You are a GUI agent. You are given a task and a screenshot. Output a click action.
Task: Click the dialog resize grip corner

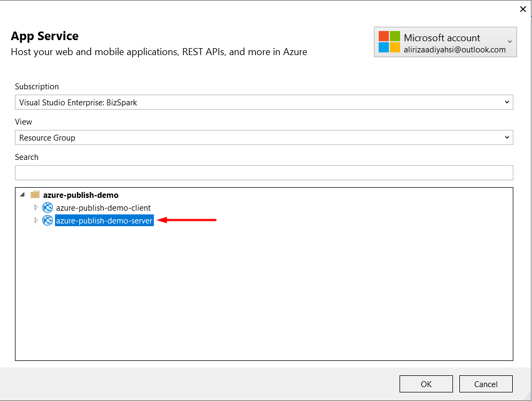click(x=527, y=396)
